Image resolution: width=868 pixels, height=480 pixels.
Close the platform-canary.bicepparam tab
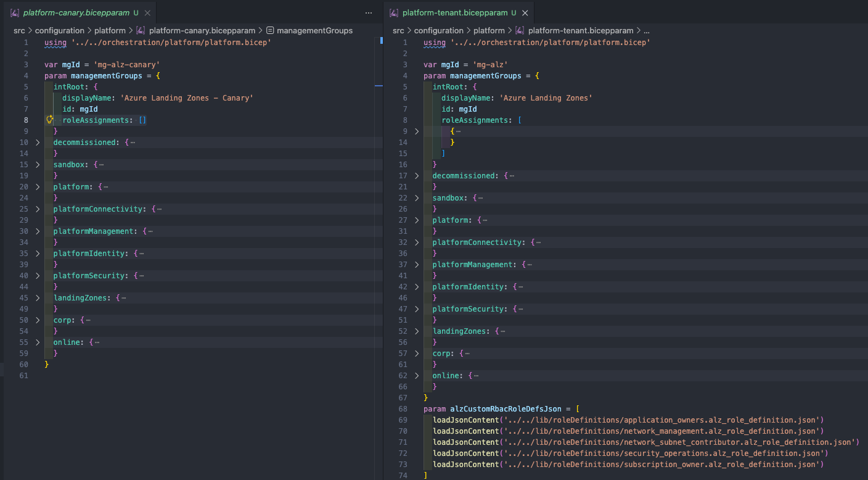[x=146, y=12]
